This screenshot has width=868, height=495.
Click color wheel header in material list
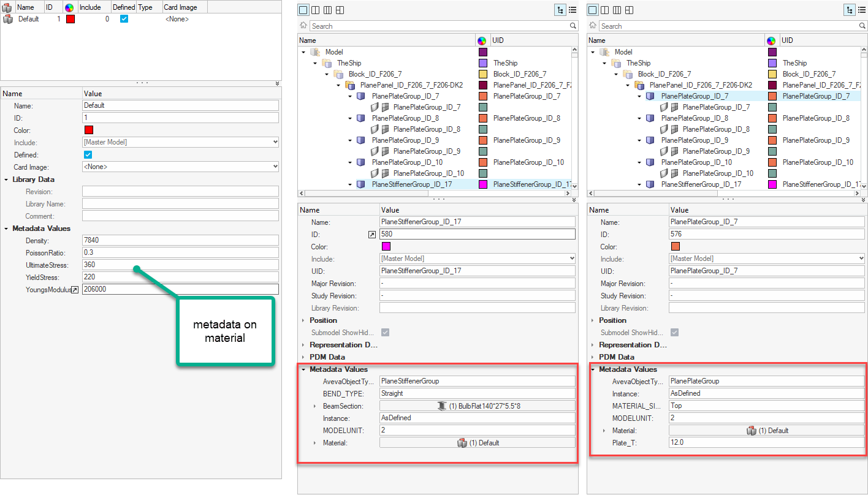tap(69, 7)
